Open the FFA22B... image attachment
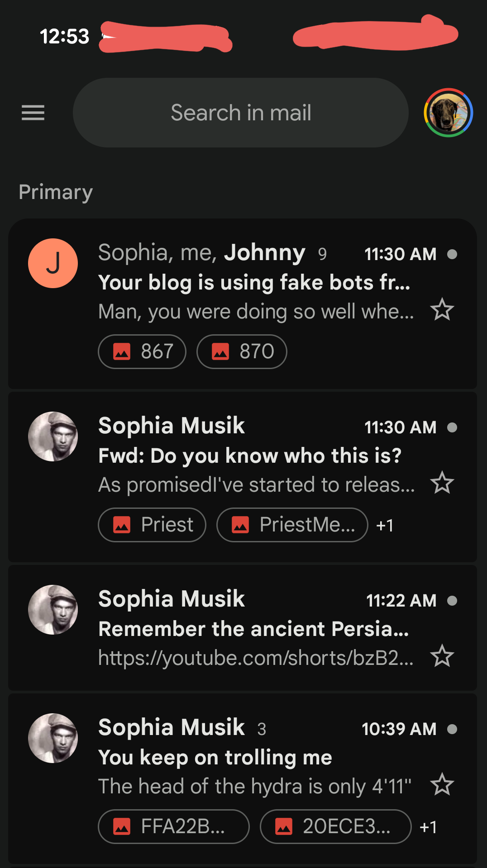The image size is (487, 868). [x=173, y=826]
